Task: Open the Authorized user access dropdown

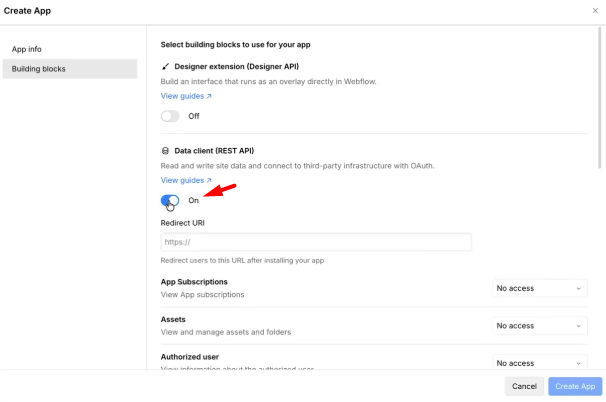Action: tap(540, 363)
